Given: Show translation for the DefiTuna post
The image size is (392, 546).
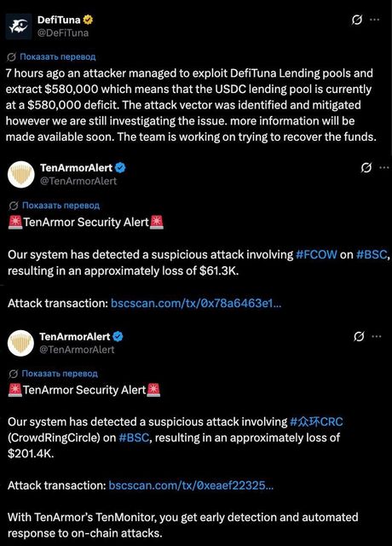Looking at the screenshot, I should pos(57,57).
